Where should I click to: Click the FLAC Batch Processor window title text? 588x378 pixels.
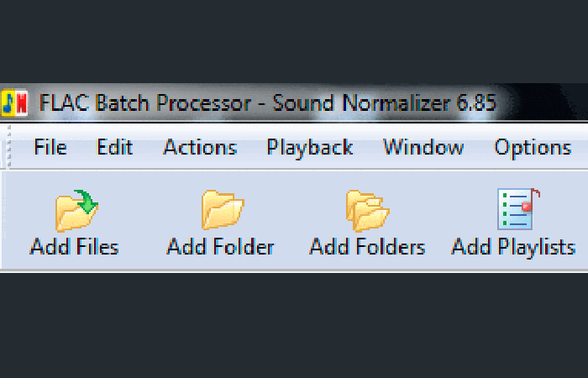[145, 102]
